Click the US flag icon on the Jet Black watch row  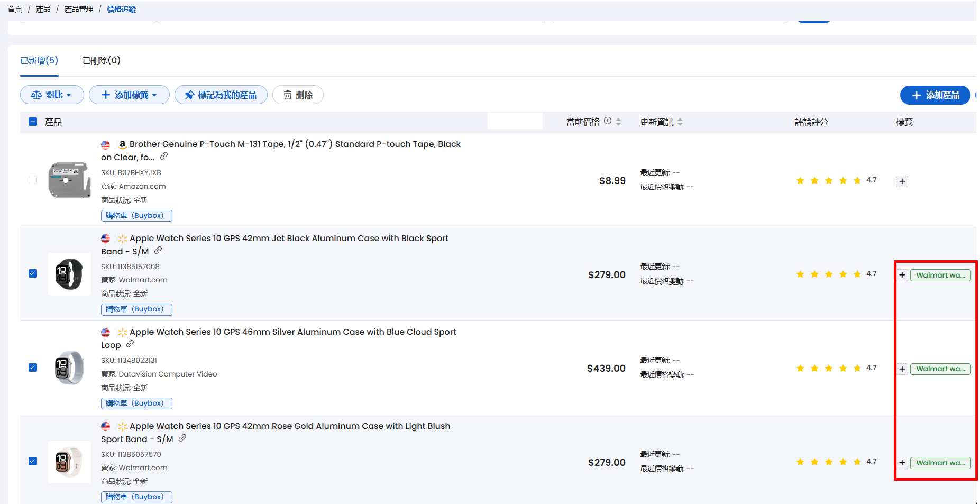(x=106, y=239)
